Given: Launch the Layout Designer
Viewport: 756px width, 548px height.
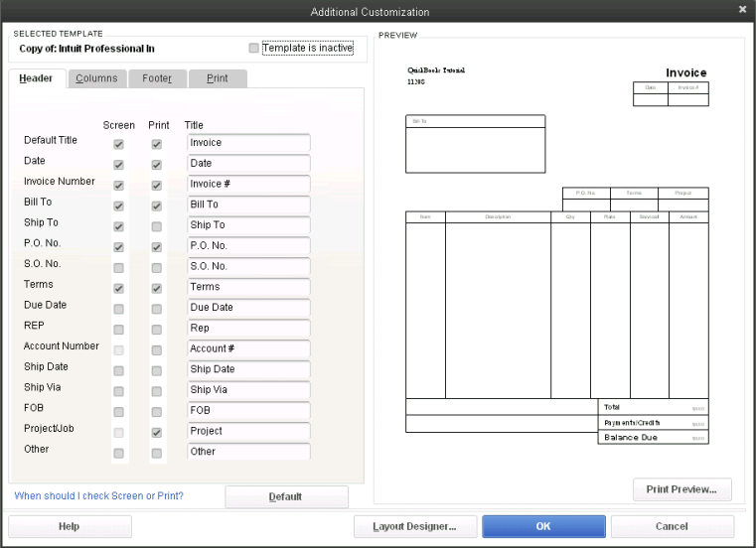Looking at the screenshot, I should 415,526.
